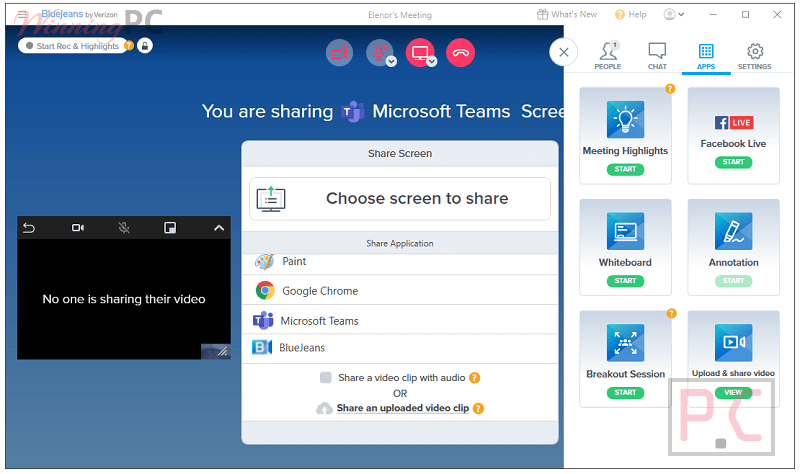
Task: Open the hamburger menu at top left
Action: click(22, 15)
